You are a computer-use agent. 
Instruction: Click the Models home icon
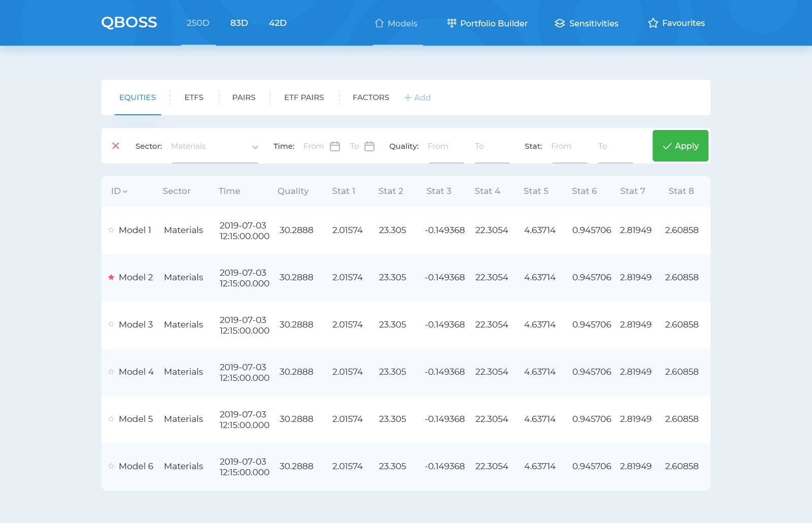point(379,23)
